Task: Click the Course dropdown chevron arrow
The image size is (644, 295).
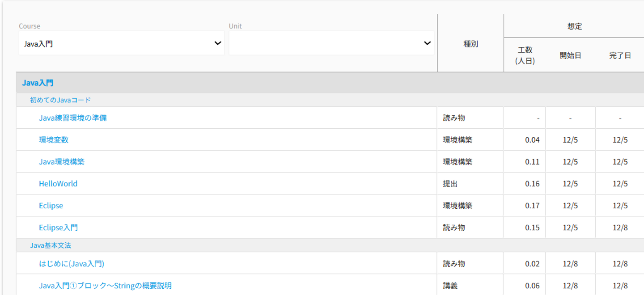Action: click(x=218, y=43)
